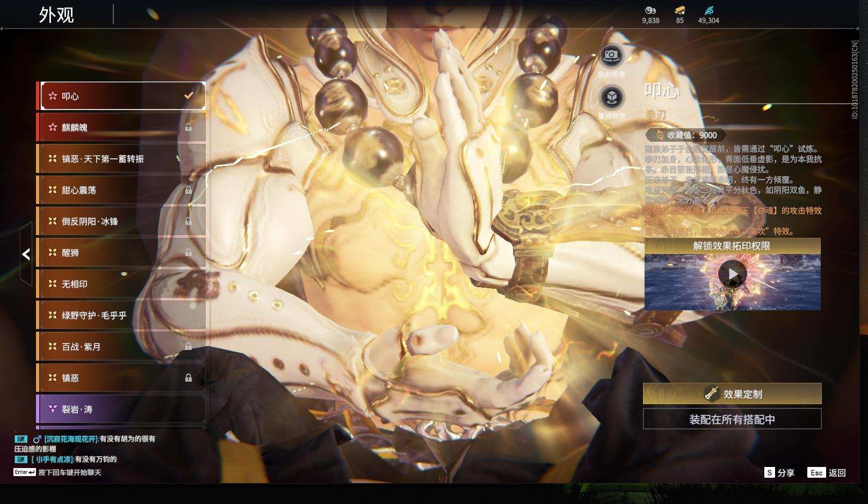868x504 pixels.
Task: Click the 按下回车键开始聊天 chat prompt
Action: [70, 472]
